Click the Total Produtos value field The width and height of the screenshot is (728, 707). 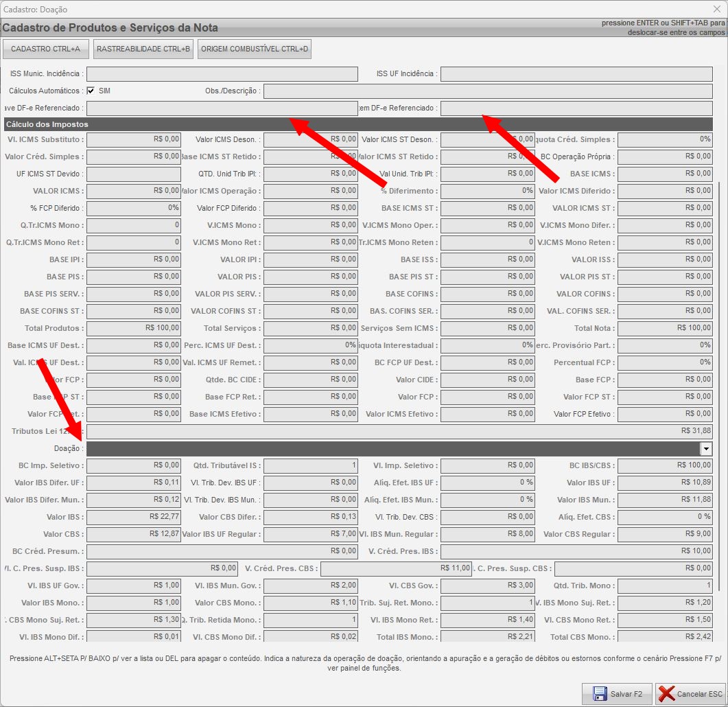click(134, 328)
